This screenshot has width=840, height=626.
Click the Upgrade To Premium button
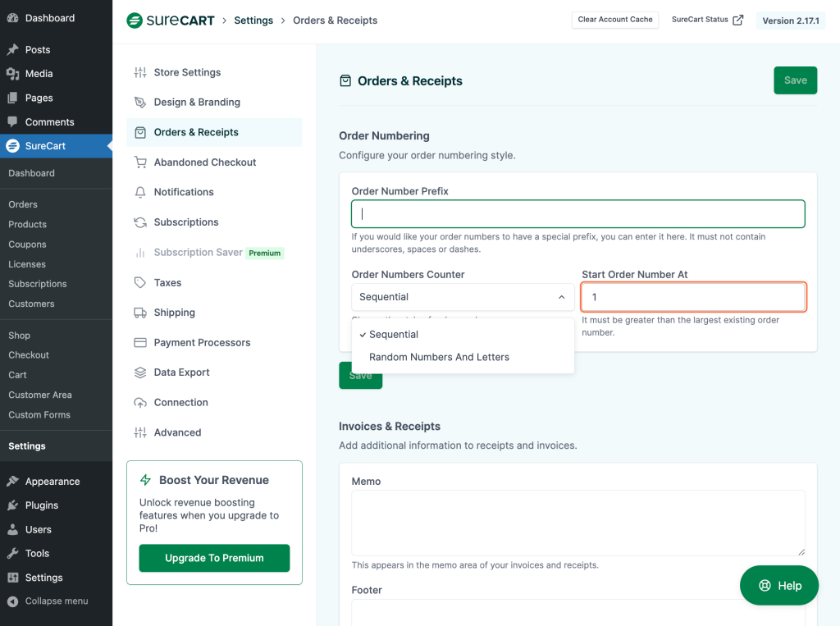click(x=214, y=558)
